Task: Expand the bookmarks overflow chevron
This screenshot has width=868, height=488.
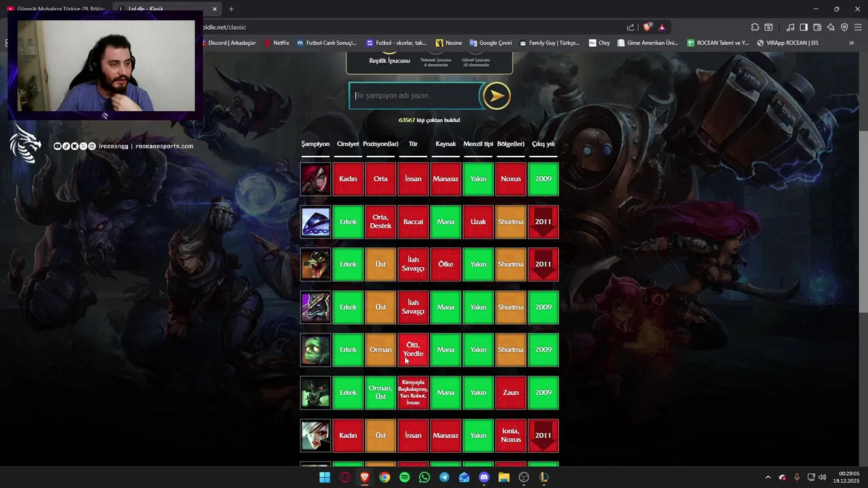Action: click(x=852, y=43)
